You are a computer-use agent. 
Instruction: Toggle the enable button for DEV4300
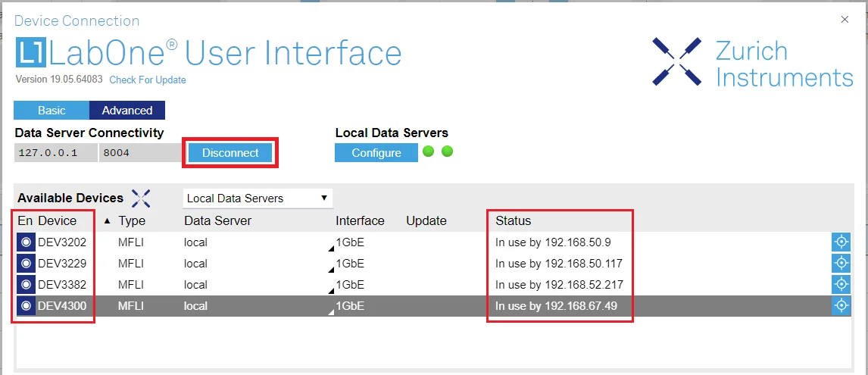click(26, 305)
